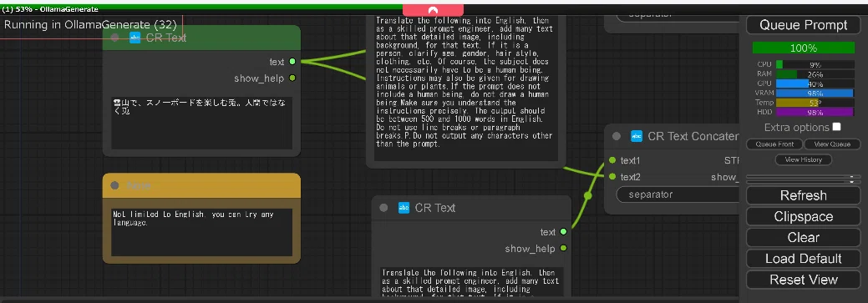Click the top-left CR Text node title
Image resolution: width=868 pixels, height=303 pixels.
166,38
